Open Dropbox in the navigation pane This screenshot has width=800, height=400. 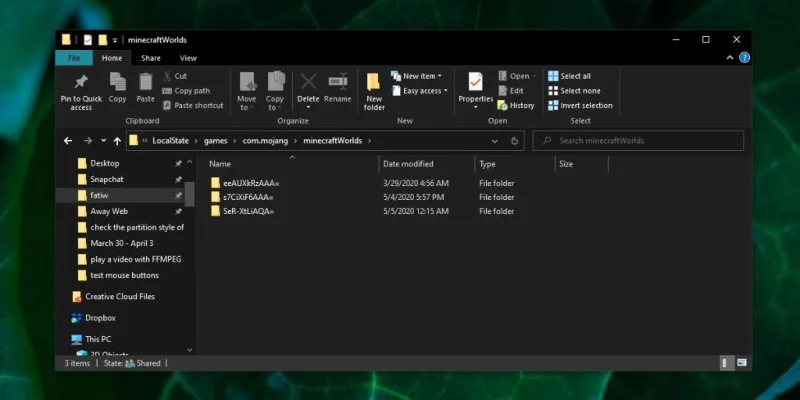(100, 318)
